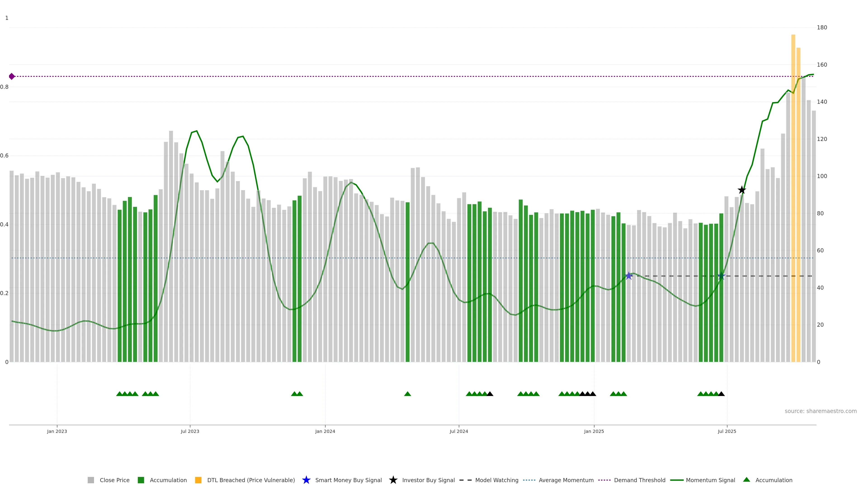Image resolution: width=868 pixels, height=488 pixels.
Task: Click the purple diamond Demand Threshold marker
Action: [12, 76]
